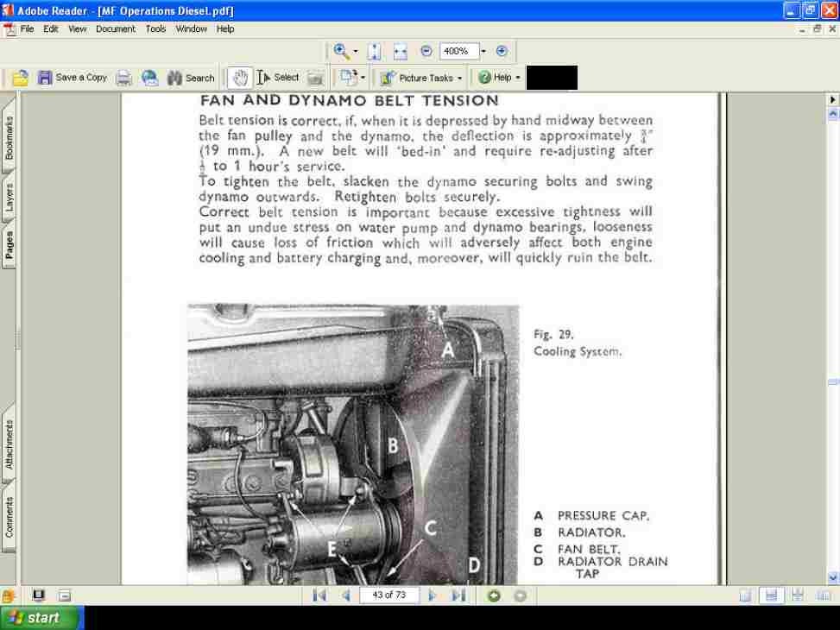Viewport: 840px width, 630px height.
Task: Click the Save a Copy button
Action: (73, 78)
